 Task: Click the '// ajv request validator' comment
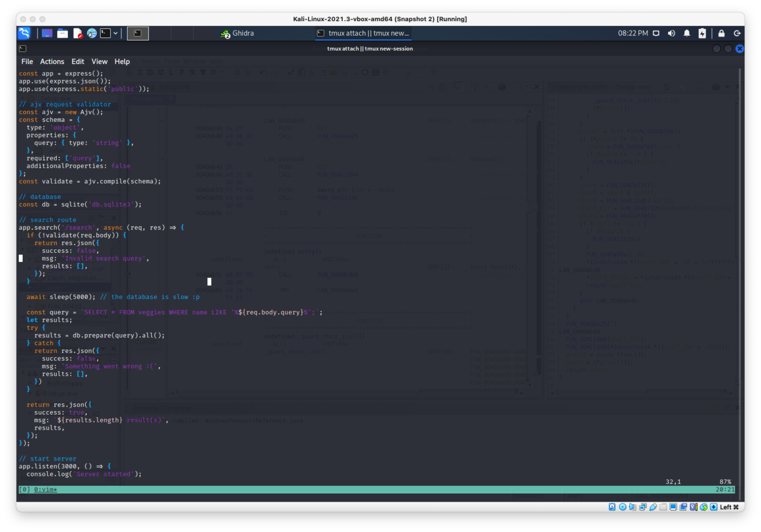coord(65,104)
